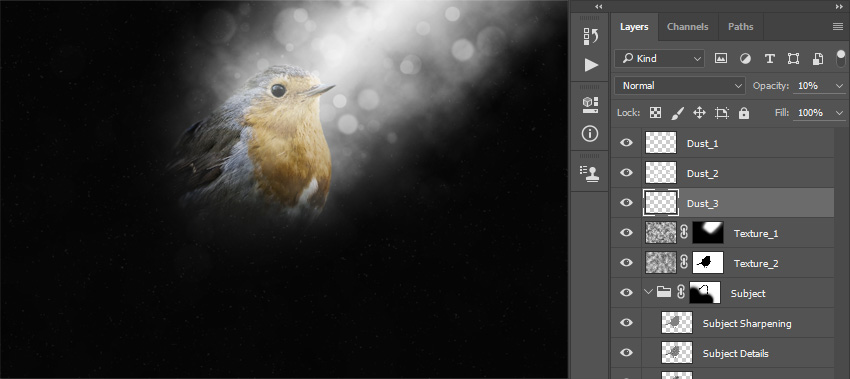The width and height of the screenshot is (850, 379).
Task: Click the right double-arrow collapse icon
Action: tap(840, 7)
